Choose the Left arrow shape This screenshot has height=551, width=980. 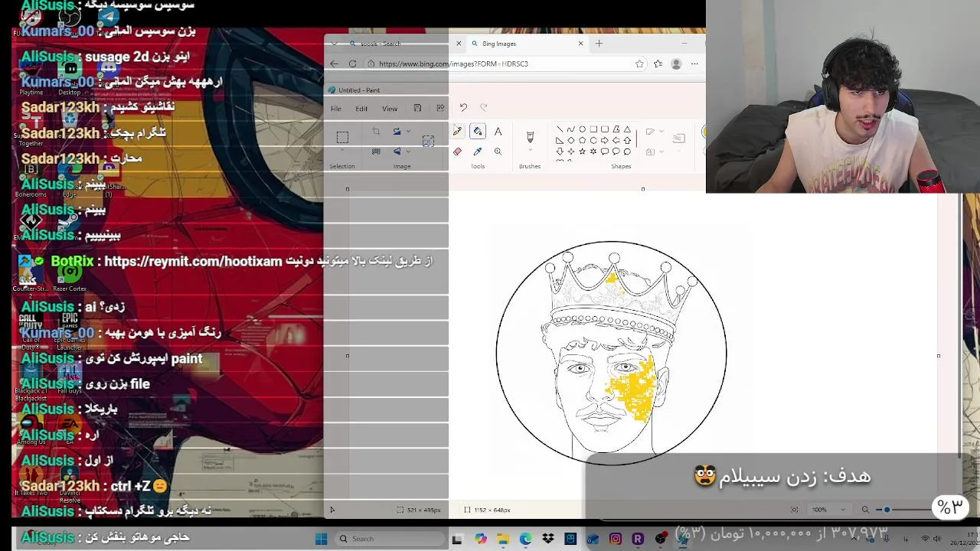point(616,141)
